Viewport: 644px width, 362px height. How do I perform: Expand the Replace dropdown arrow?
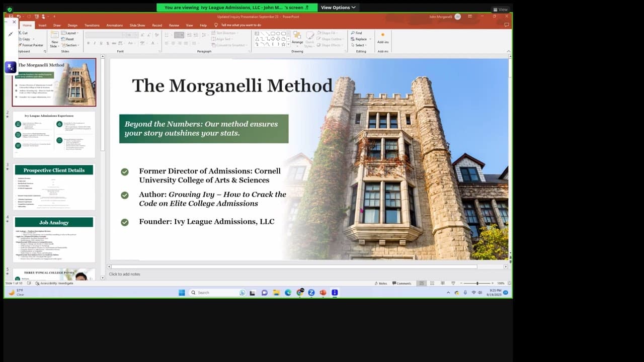point(370,39)
